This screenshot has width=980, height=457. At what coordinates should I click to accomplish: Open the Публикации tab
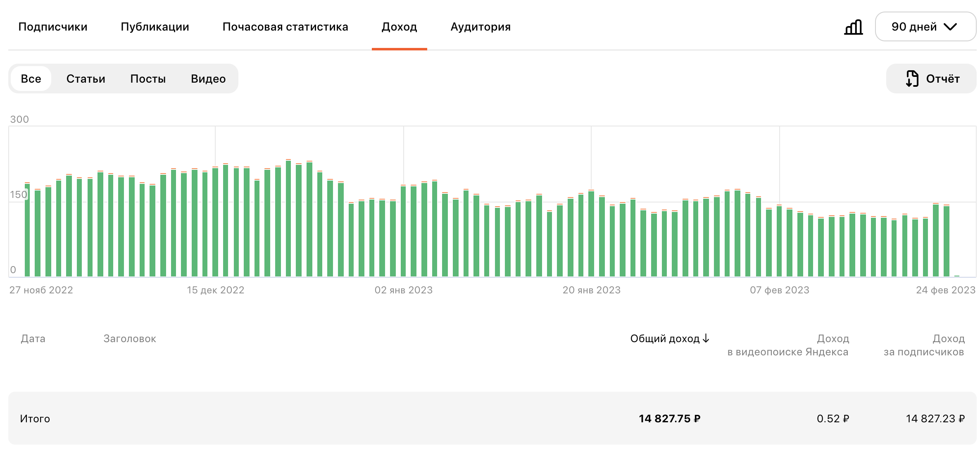pos(155,27)
